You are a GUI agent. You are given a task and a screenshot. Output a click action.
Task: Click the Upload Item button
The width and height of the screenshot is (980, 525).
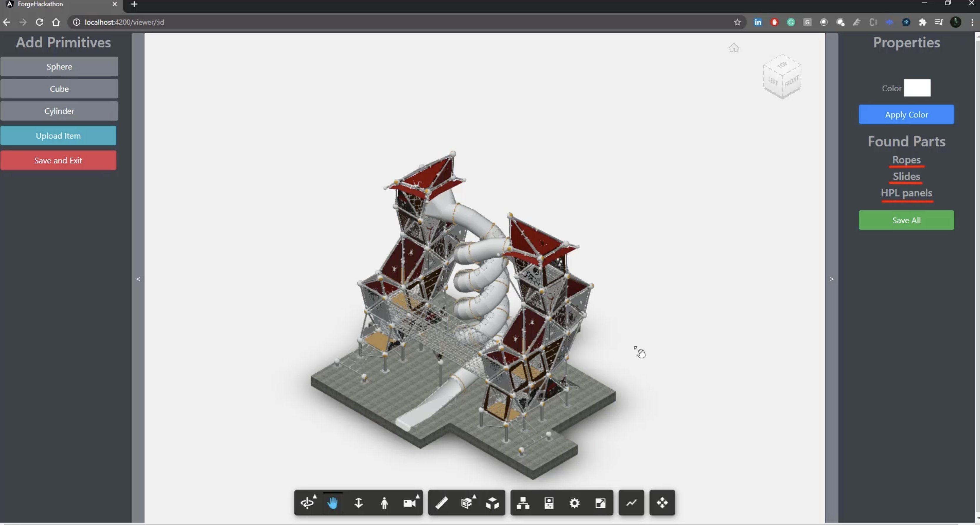[58, 136]
